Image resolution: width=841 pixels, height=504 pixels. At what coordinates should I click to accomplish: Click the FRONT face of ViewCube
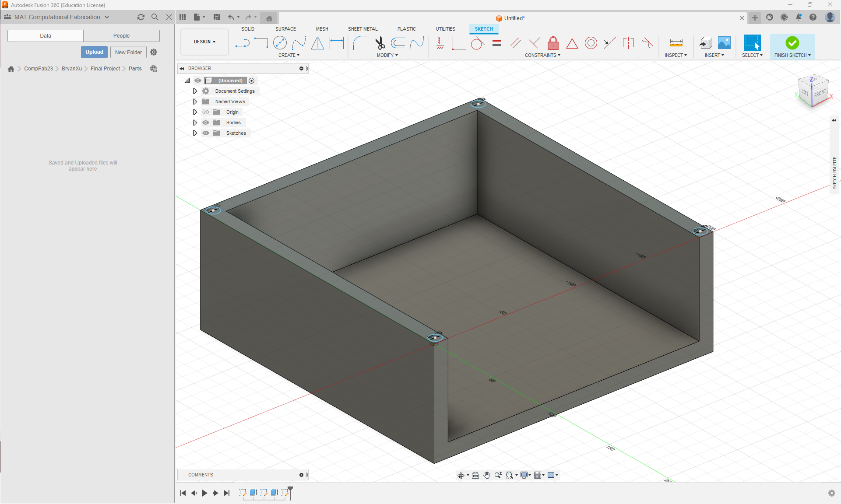[x=820, y=93]
